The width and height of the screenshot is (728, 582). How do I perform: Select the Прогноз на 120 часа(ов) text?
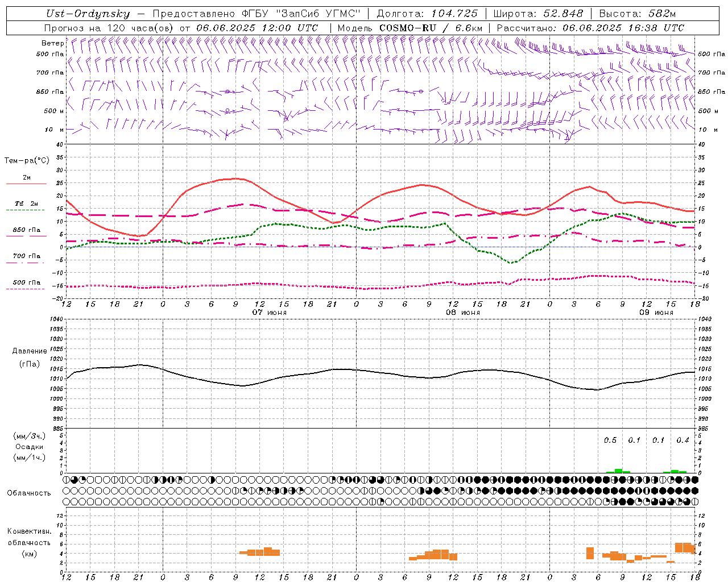[110, 28]
